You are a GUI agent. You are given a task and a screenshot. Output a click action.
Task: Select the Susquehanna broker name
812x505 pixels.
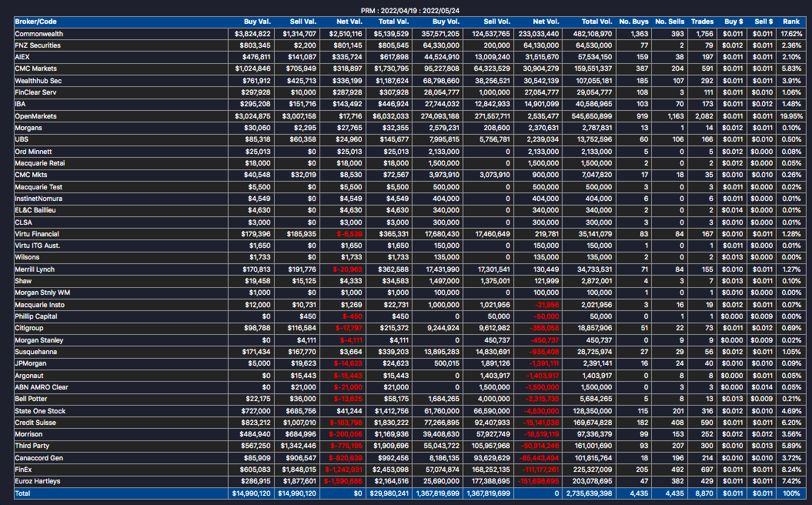pyautogui.click(x=36, y=352)
